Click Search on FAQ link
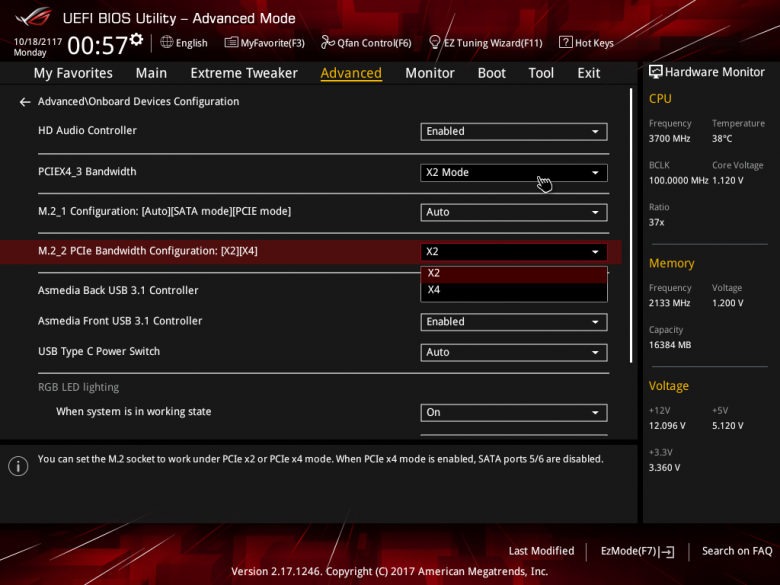 [x=737, y=551]
